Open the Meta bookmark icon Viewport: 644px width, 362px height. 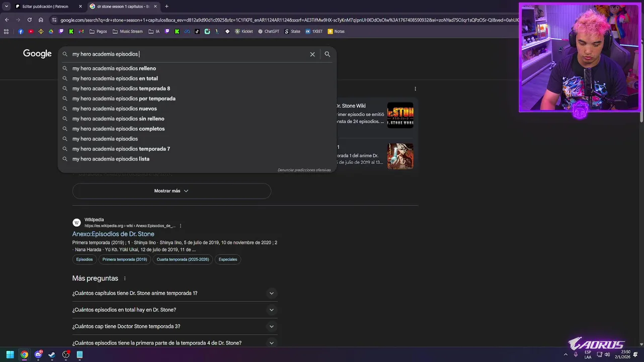coord(187,31)
